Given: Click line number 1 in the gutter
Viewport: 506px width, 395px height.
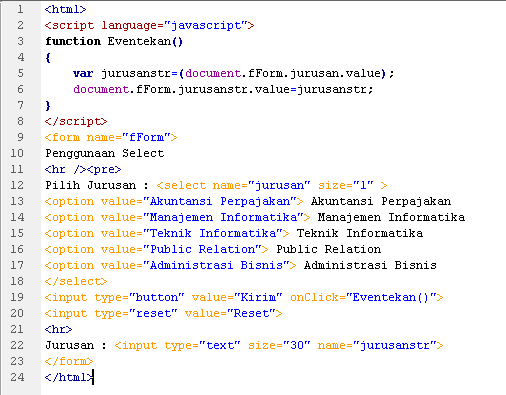Looking at the screenshot, I should coord(20,9).
